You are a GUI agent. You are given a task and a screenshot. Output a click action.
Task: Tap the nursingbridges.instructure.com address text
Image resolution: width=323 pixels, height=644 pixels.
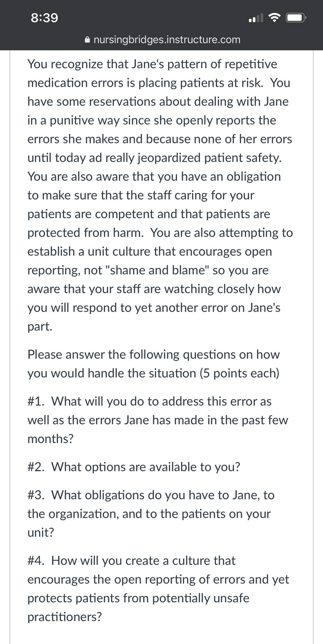[x=167, y=40]
